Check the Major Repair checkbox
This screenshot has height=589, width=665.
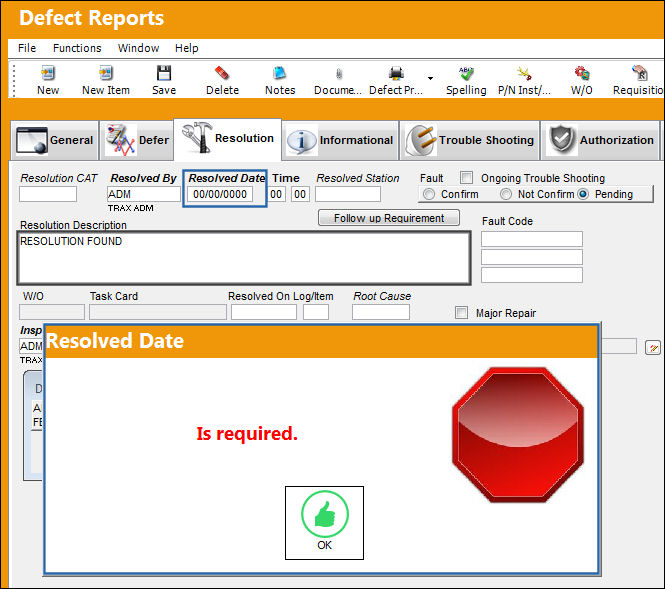461,313
